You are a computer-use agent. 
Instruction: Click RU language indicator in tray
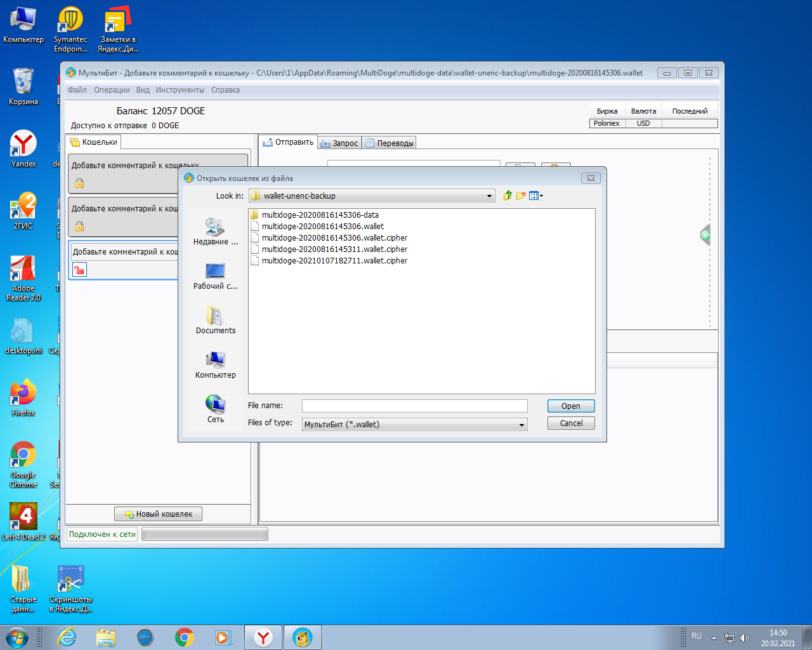pyautogui.click(x=697, y=636)
